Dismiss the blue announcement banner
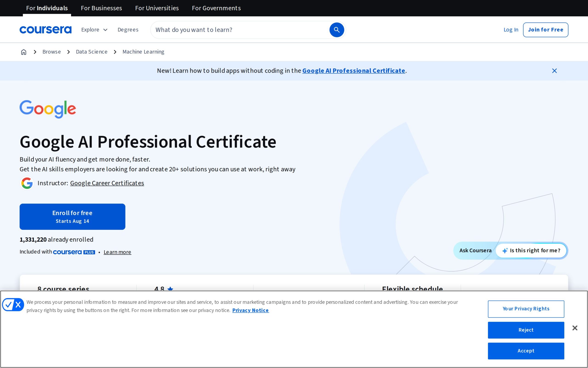Image resolution: width=588 pixels, height=368 pixels. coord(554,71)
